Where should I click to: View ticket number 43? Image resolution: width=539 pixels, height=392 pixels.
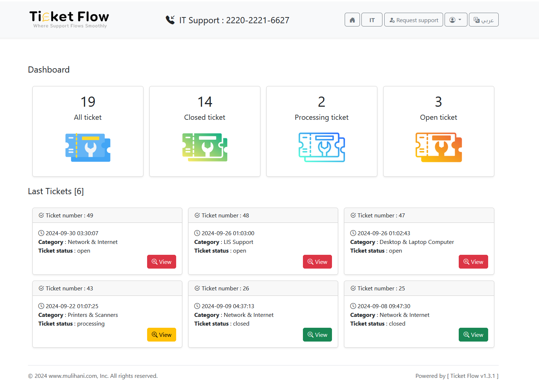[x=162, y=335]
